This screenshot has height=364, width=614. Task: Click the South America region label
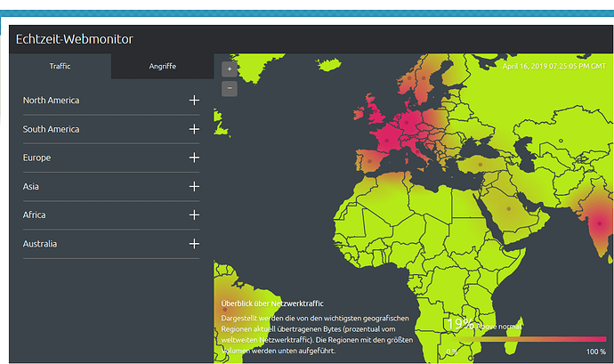pos(51,129)
